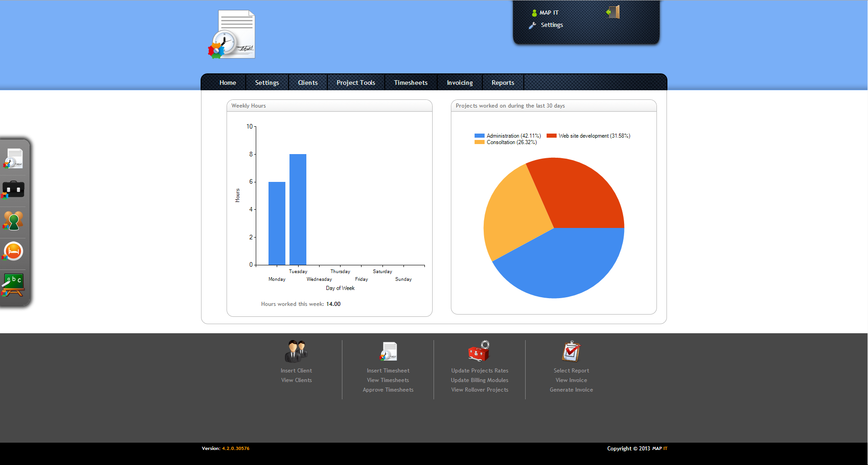
Task: Click the Saturday axis label
Action: 382,271
